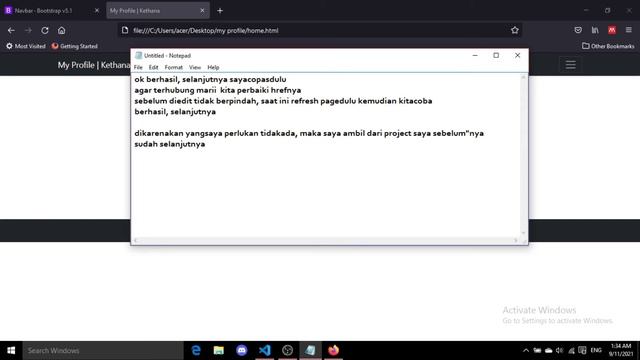This screenshot has height=360, width=640.
Task: Open Firefox home page
Action: point(62,30)
